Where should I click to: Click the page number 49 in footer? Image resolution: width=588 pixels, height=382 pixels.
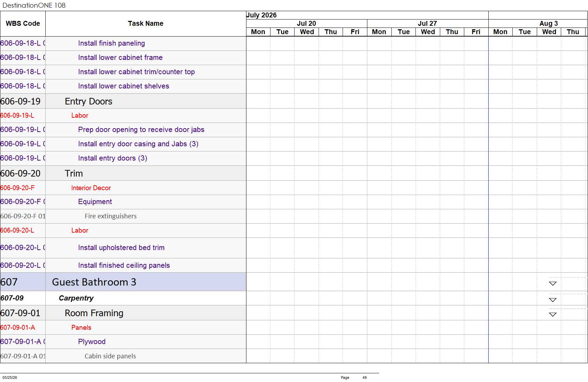365,377
